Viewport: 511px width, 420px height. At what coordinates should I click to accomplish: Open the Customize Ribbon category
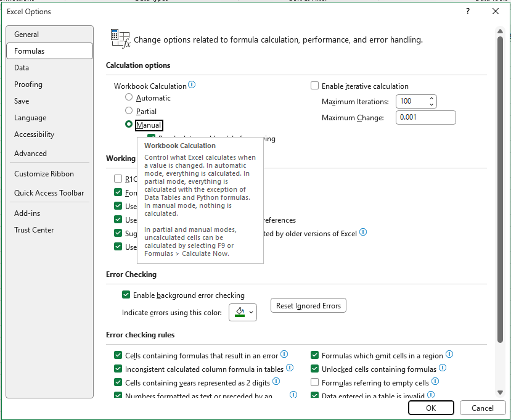pos(49,174)
